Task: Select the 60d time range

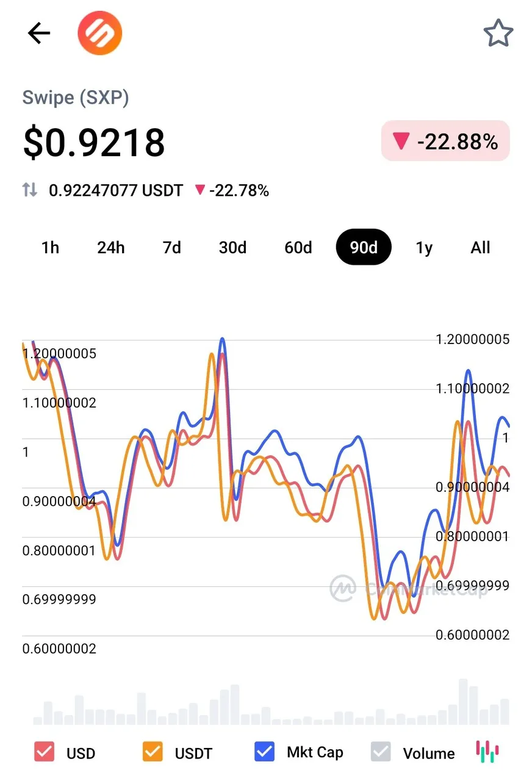Action: 298,247
